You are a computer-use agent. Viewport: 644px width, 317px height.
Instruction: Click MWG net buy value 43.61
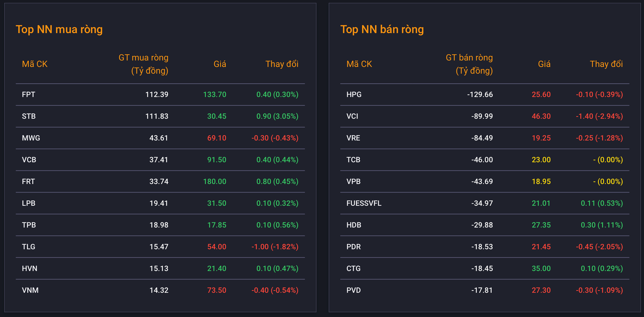point(159,138)
